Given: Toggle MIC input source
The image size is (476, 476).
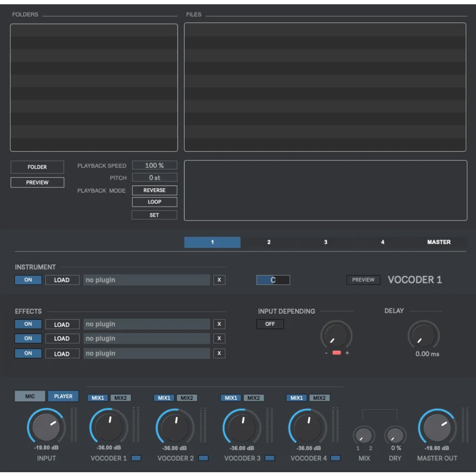Looking at the screenshot, I should (x=30, y=396).
